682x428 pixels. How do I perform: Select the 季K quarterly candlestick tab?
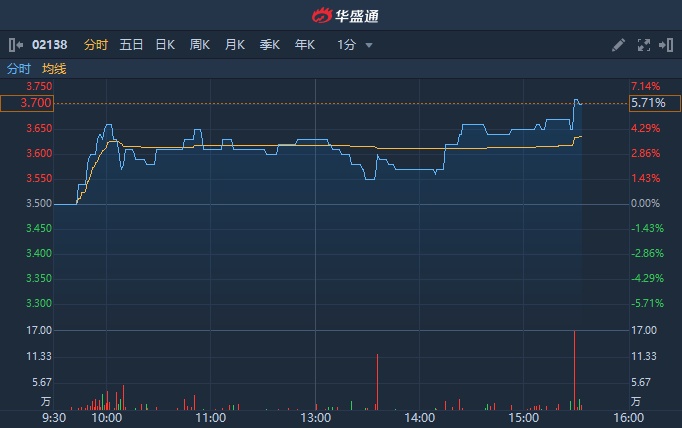270,45
